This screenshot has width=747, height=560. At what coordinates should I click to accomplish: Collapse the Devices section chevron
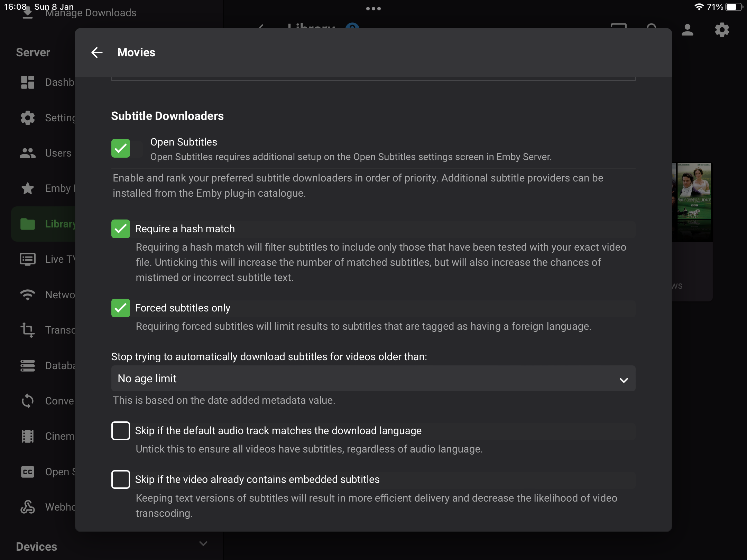[203, 544]
